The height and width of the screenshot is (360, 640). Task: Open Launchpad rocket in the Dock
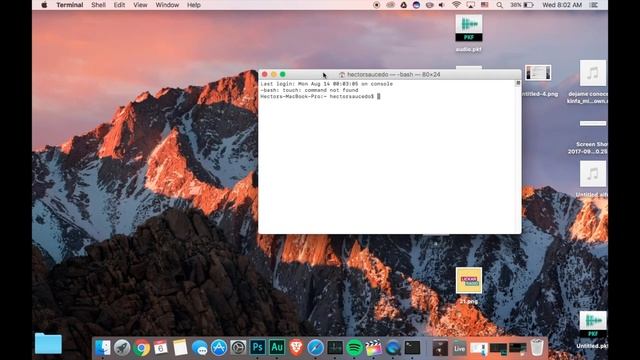click(x=122, y=348)
